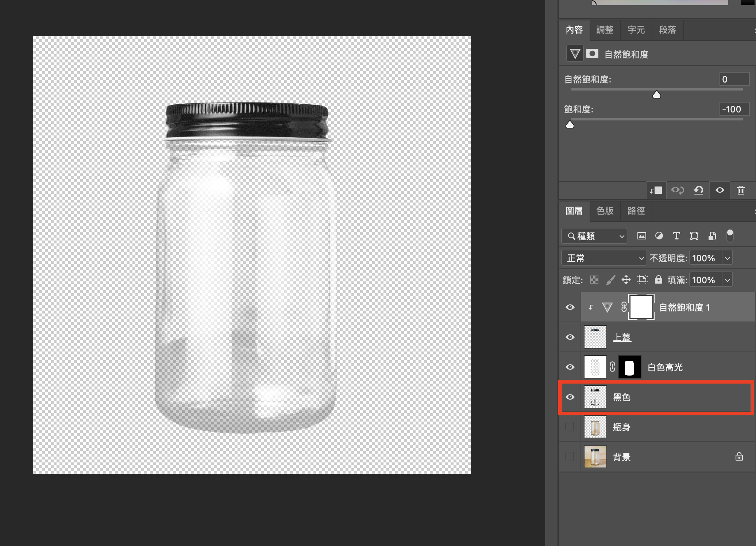Click link icon on 自然飽和度 1 layer
The image size is (756, 546).
[x=624, y=307]
